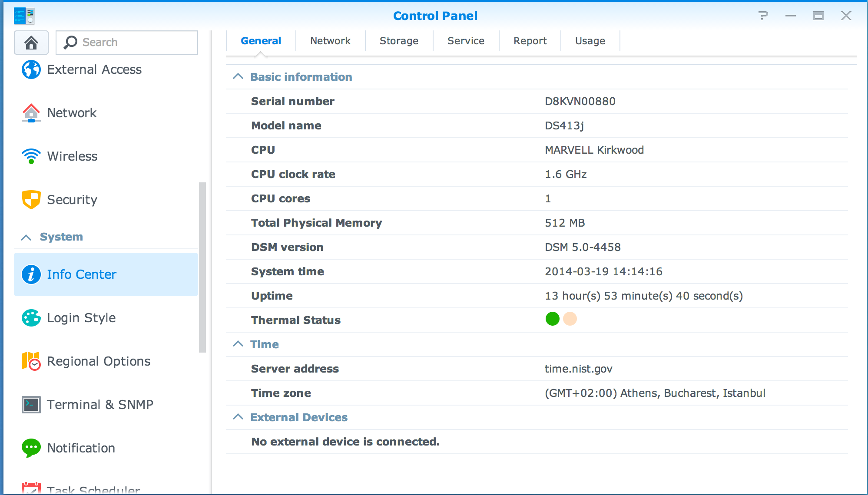Screen dimensions: 868x495
Task: Collapse the Time section chevron
Action: [238, 344]
